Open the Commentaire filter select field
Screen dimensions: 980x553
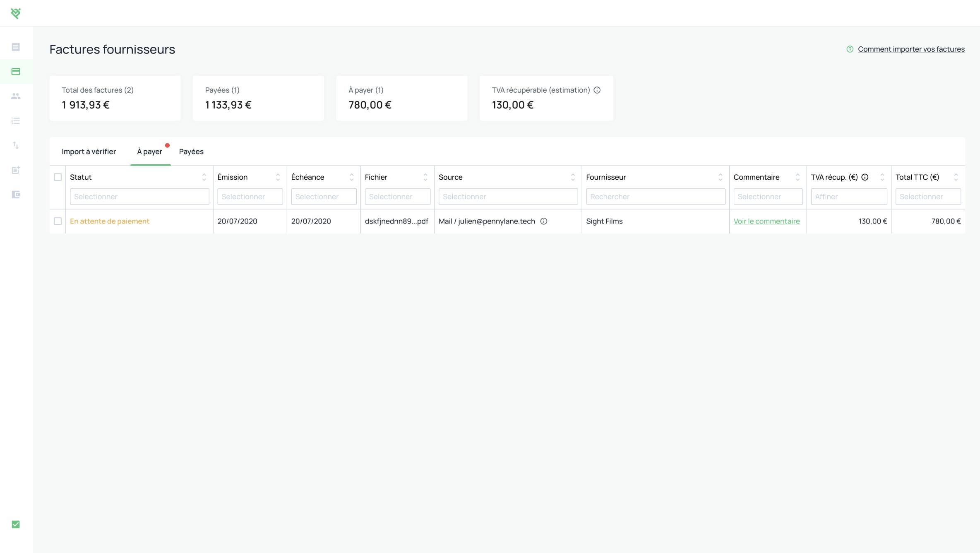[x=768, y=197]
